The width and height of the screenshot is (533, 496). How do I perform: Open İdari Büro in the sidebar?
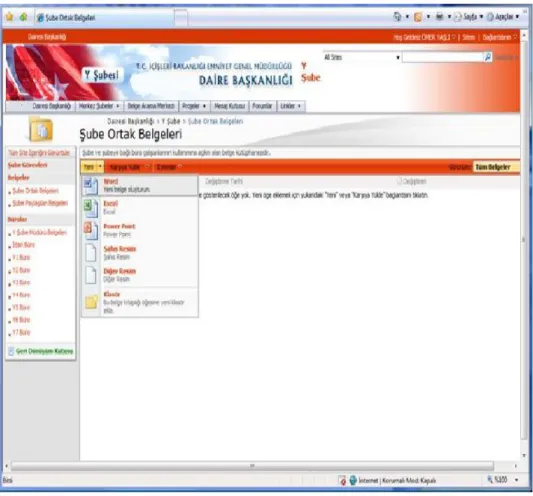click(x=23, y=244)
